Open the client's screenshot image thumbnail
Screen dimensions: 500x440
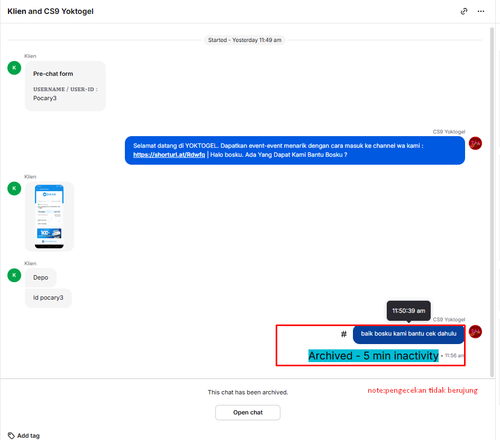tap(49, 216)
